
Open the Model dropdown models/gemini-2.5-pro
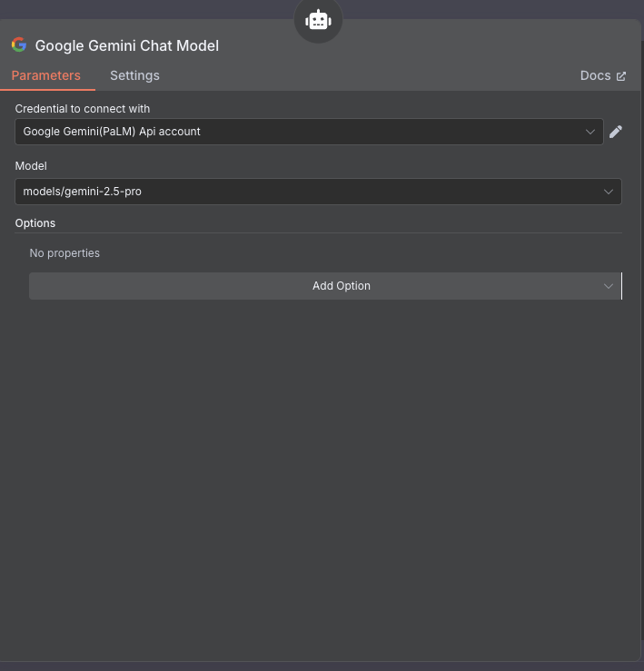[318, 192]
